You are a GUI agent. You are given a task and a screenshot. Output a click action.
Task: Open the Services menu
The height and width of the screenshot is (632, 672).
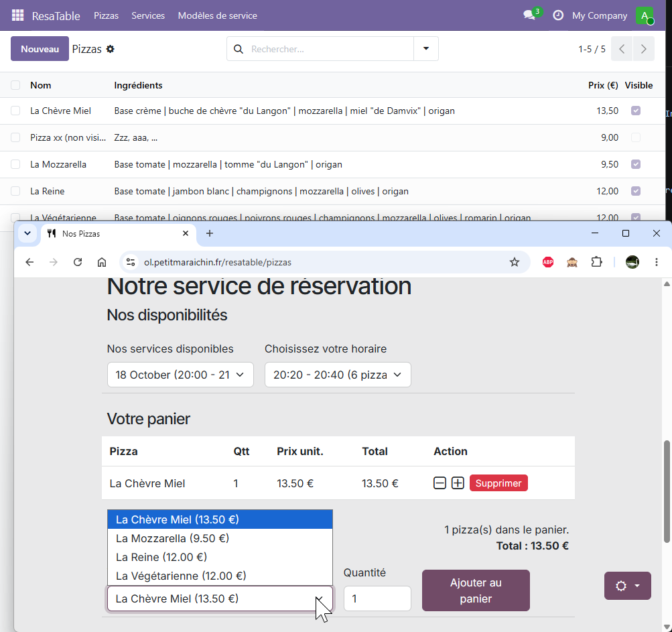148,15
